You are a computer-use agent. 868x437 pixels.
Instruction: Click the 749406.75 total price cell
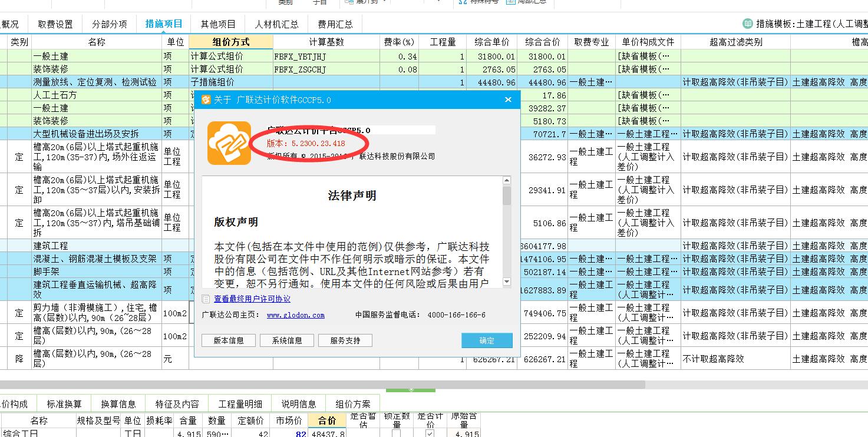click(x=543, y=313)
